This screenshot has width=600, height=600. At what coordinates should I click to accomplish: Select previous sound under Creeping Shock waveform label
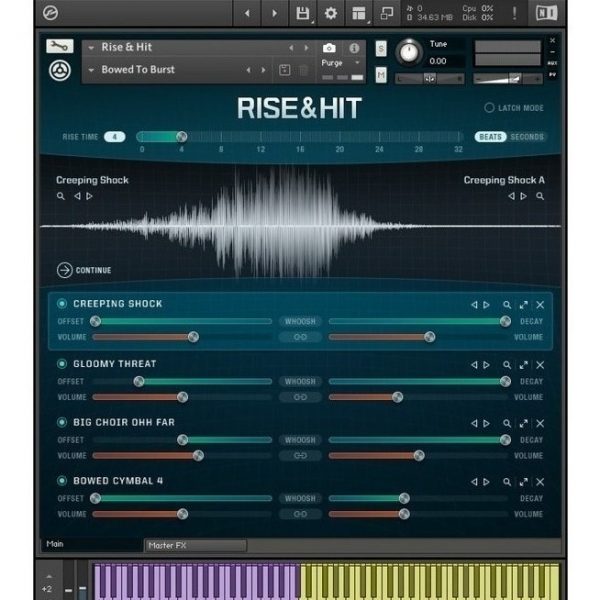[x=77, y=196]
